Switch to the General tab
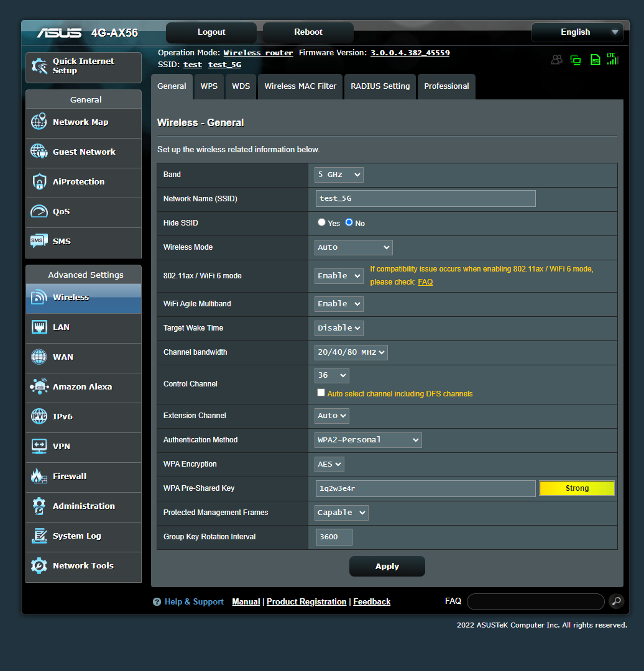This screenshot has width=644, height=671. tap(172, 86)
